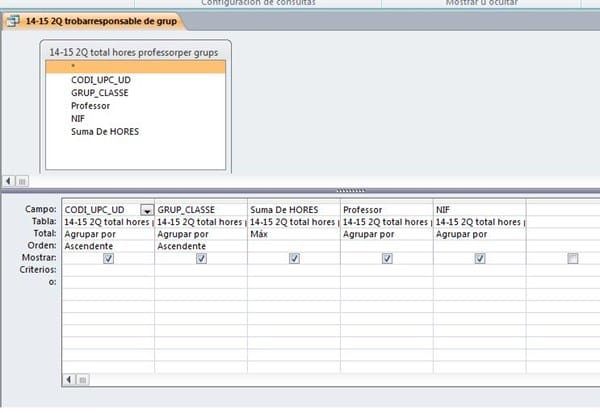This screenshot has width=600, height=413.
Task: Click Ascendente order cell under GRUP_CLASSE
Action: coord(201,246)
